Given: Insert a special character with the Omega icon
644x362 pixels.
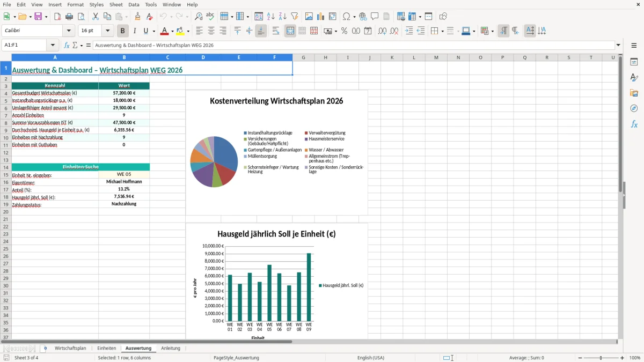Looking at the screenshot, I should point(347,17).
